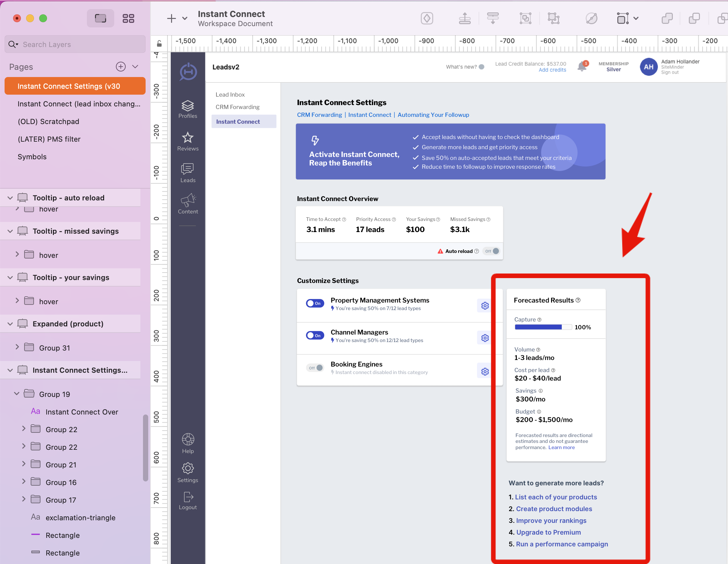Select the Symbols page
Viewport: 728px width, 564px height.
tap(32, 157)
